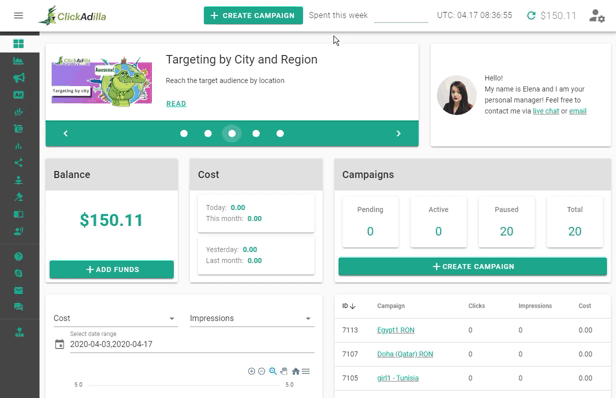Open the dashboard grid icon in sidebar
This screenshot has height=398, width=616.
(18, 44)
